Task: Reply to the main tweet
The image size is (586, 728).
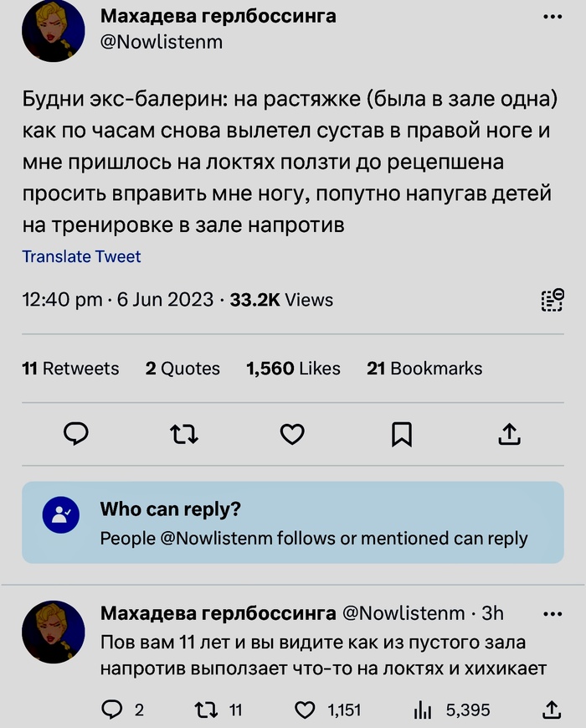Action: (x=76, y=434)
